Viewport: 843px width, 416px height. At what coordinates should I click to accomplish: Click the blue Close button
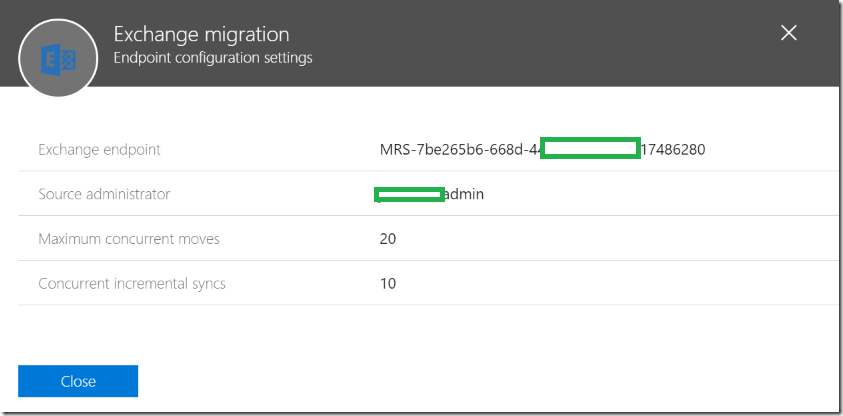78,381
